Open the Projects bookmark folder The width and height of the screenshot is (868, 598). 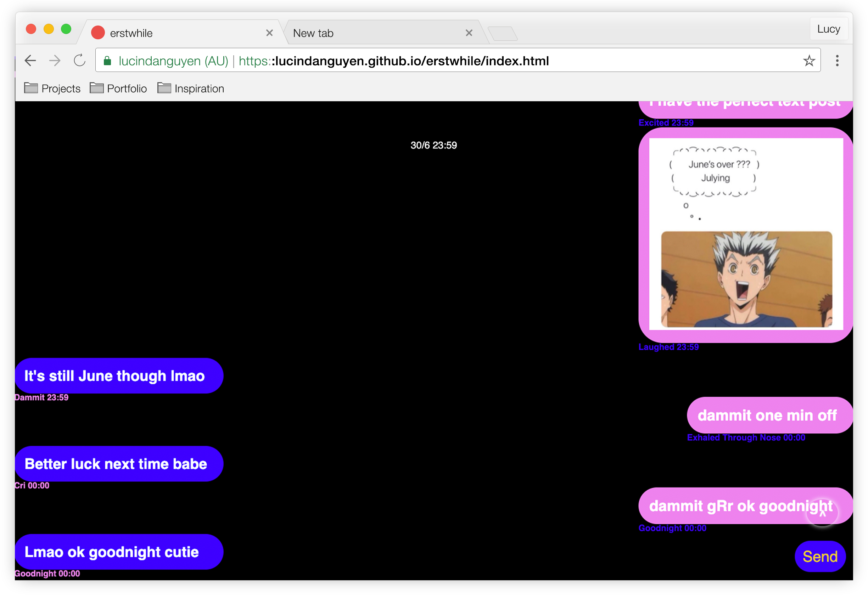pyautogui.click(x=52, y=89)
